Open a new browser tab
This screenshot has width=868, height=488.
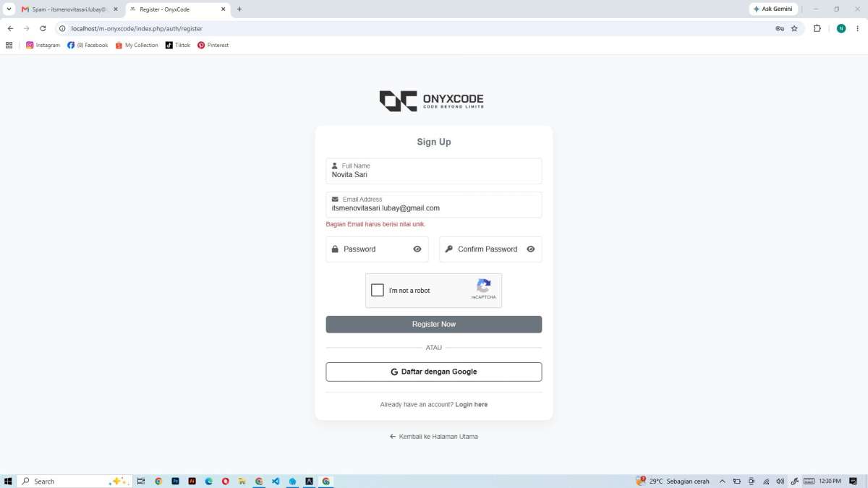239,9
